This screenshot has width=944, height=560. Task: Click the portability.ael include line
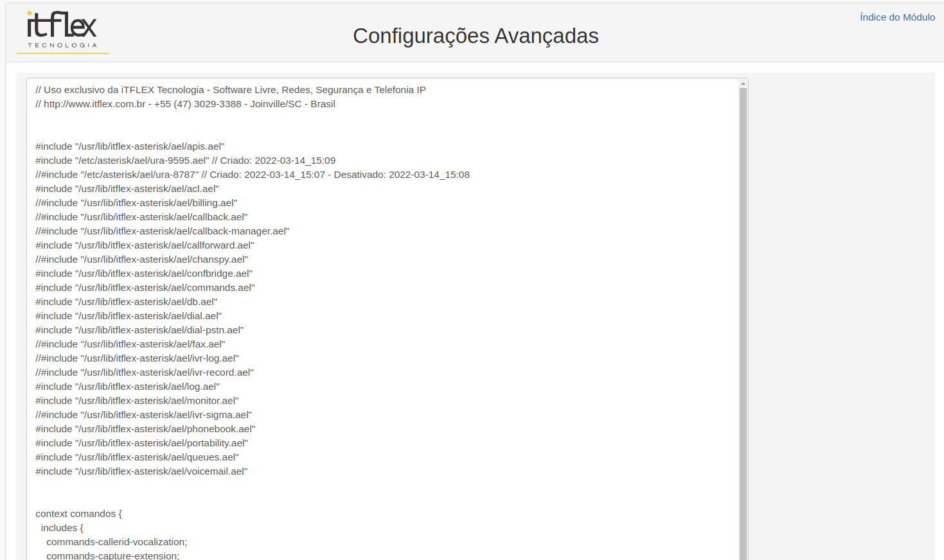tap(141, 443)
